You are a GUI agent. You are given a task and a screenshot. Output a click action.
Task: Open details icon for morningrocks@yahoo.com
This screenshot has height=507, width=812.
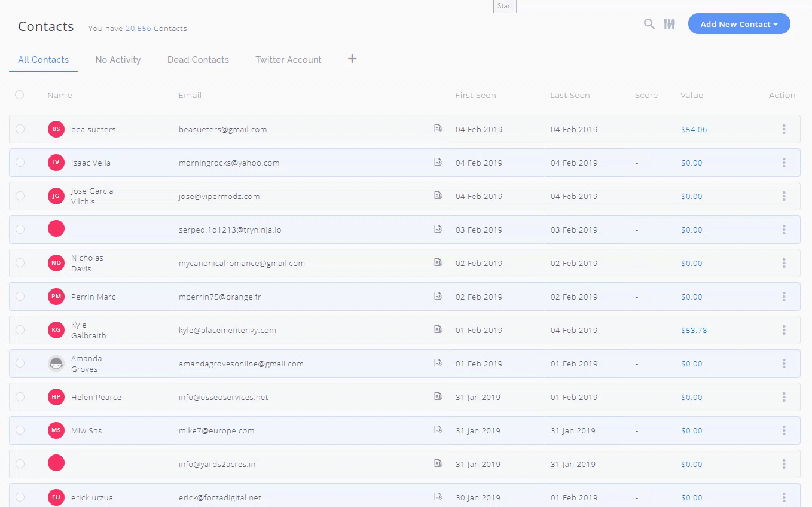(438, 162)
